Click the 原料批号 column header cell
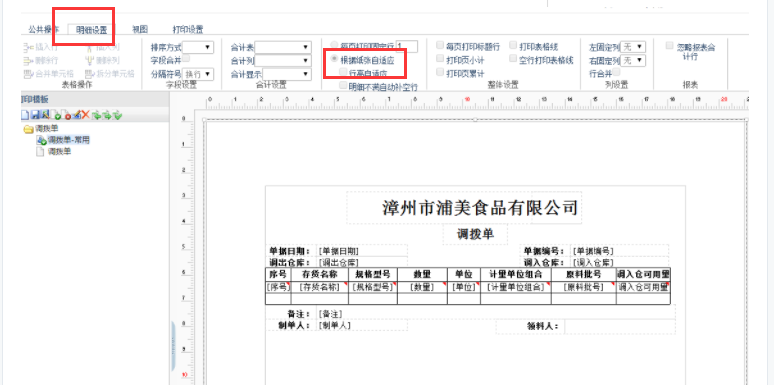 click(x=584, y=274)
